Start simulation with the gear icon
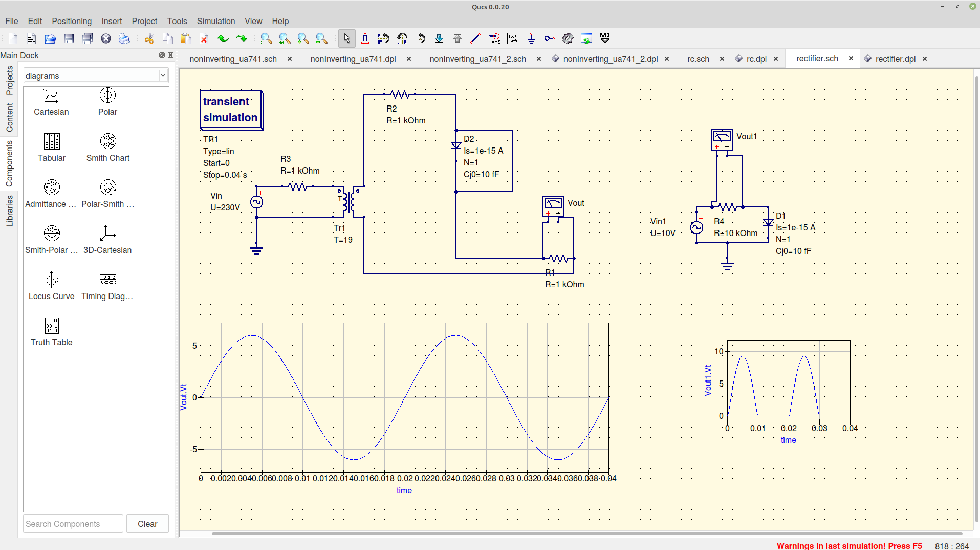The image size is (980, 550). click(x=568, y=38)
